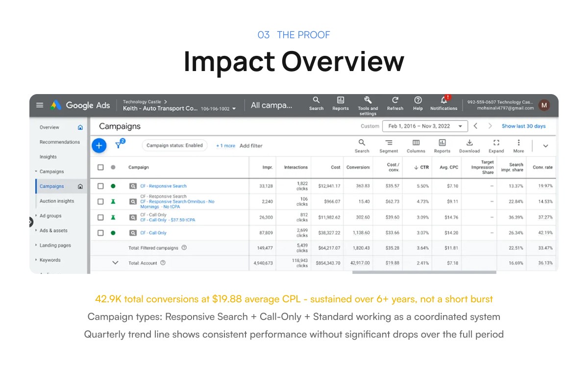Open Notifications bell

(x=444, y=103)
